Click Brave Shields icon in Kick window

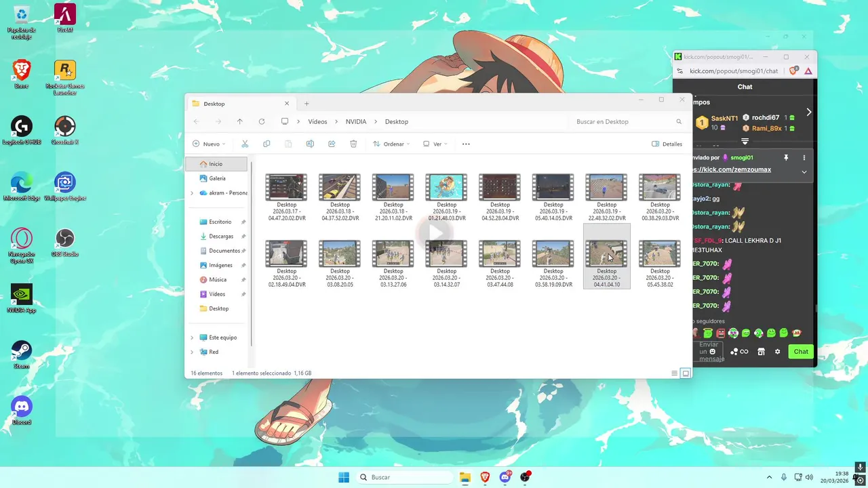(793, 70)
